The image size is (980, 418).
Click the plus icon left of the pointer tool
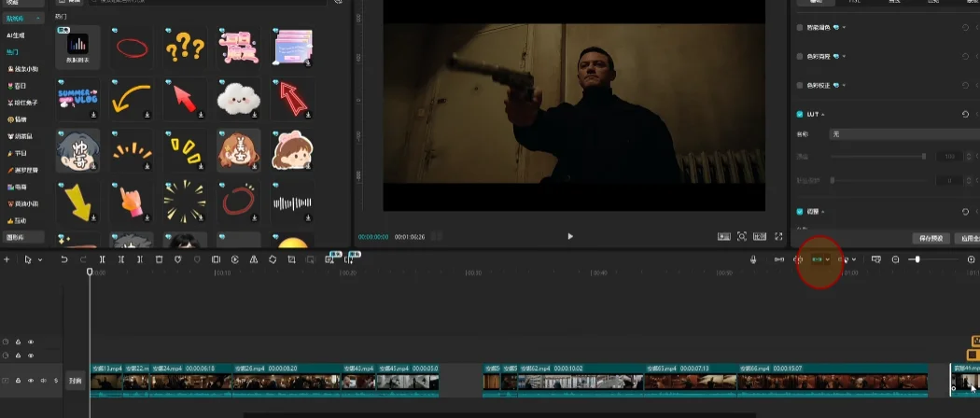pyautogui.click(x=7, y=259)
